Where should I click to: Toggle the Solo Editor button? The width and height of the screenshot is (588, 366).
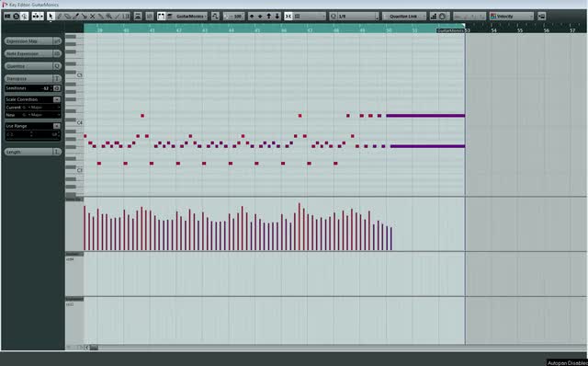[x=17, y=17]
